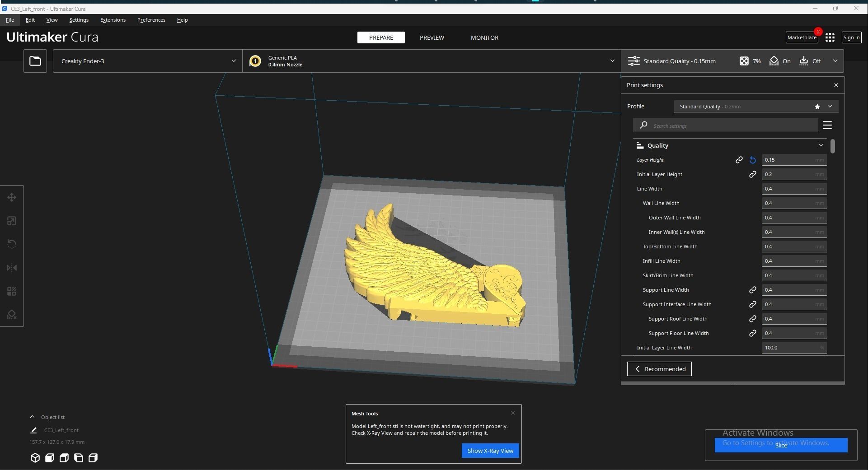The width and height of the screenshot is (868, 470).
Task: Reset Layer Height with the revert arrow
Action: pos(753,160)
